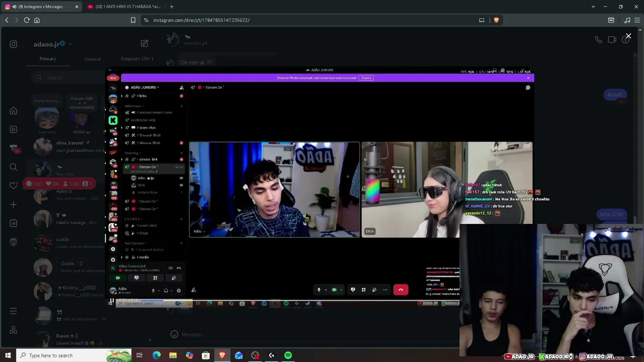Switch to the Primary inbox tab
Image resolution: width=644 pixels, height=362 pixels.
(x=48, y=59)
